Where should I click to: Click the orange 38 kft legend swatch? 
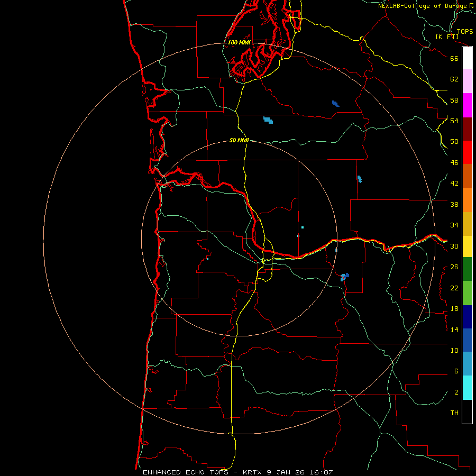[467, 200]
